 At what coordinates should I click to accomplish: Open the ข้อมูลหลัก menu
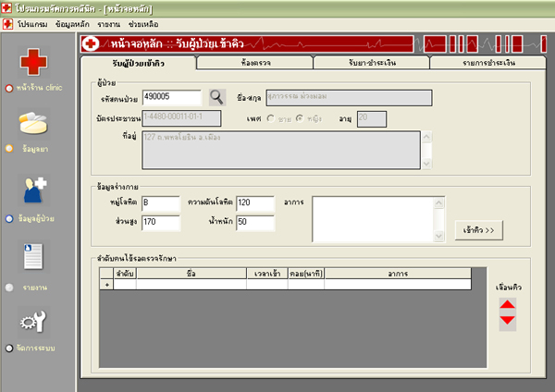tap(70, 20)
